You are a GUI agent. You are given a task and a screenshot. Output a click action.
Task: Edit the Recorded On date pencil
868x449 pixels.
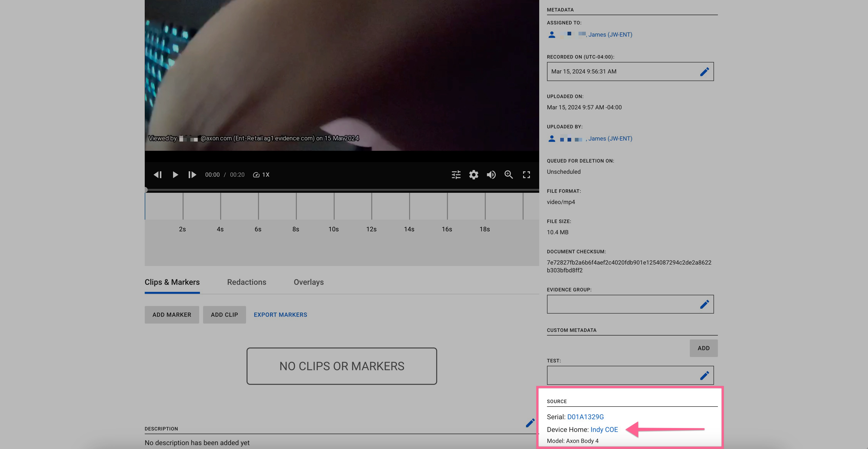(x=704, y=71)
